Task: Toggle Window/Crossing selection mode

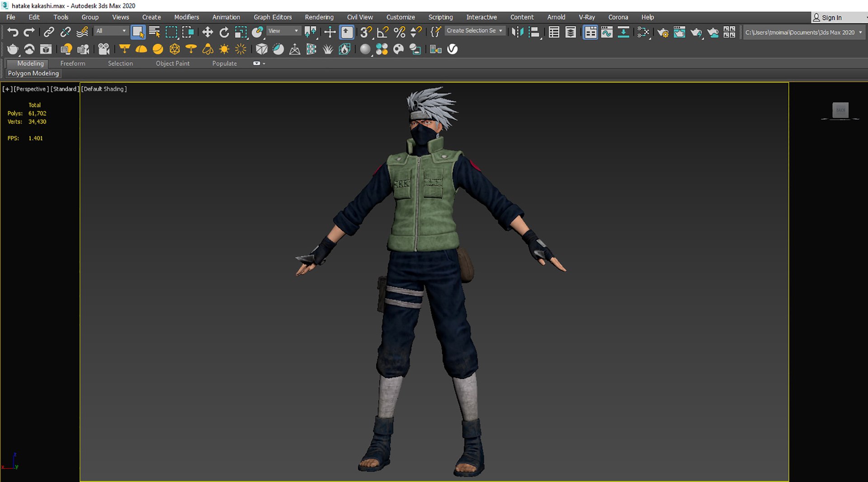Action: (x=188, y=32)
